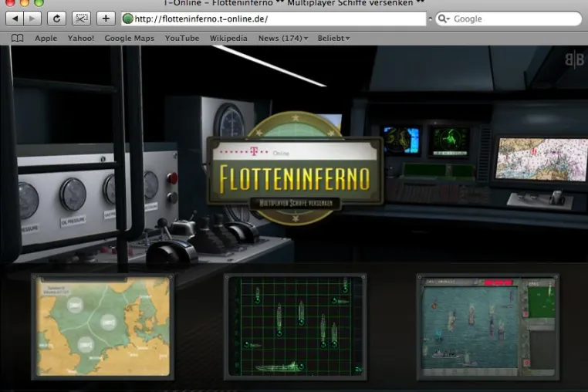Click the Flotteninferno title logo

click(295, 178)
